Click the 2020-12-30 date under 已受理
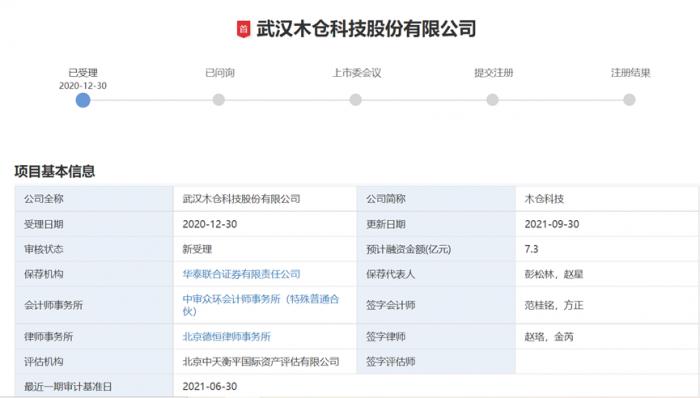Viewport: 700px width, 398px height. click(x=83, y=86)
